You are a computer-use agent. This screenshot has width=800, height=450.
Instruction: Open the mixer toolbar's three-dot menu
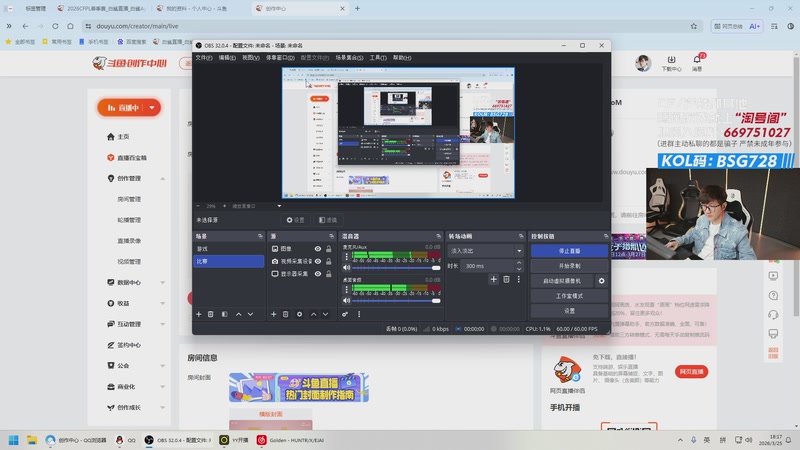pyautogui.click(x=359, y=314)
